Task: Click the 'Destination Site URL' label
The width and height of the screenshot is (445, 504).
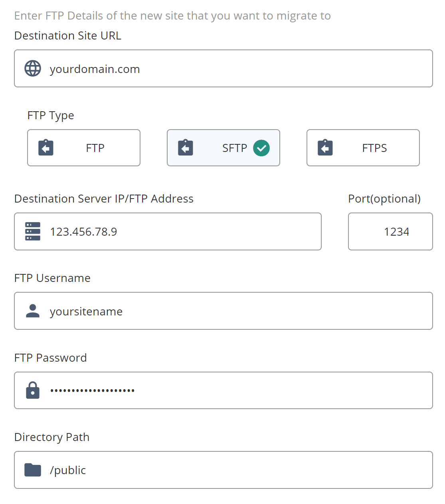Action: pos(68,35)
